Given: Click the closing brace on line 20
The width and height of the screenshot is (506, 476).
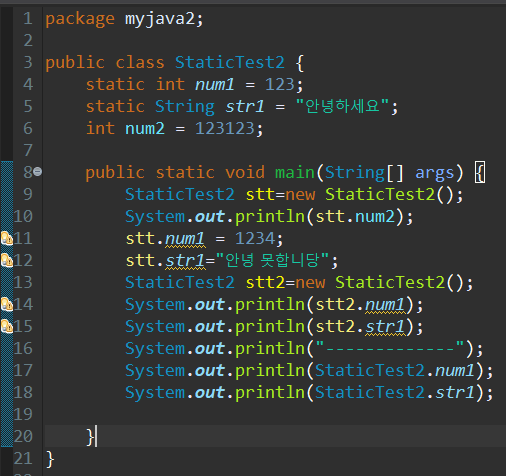Looking at the screenshot, I should 90,437.
